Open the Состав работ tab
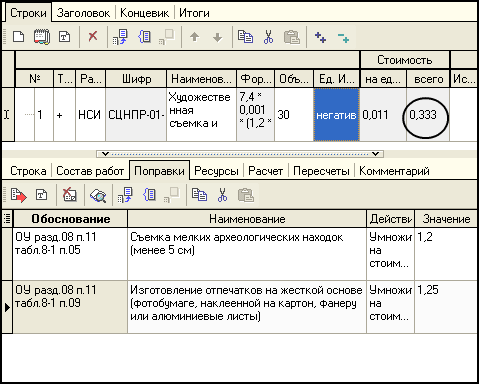 coord(90,171)
